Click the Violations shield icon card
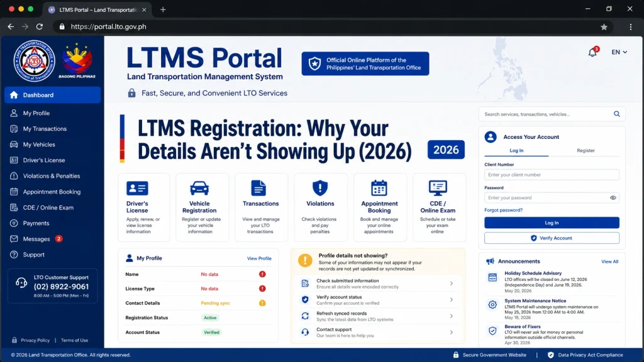 tap(320, 188)
